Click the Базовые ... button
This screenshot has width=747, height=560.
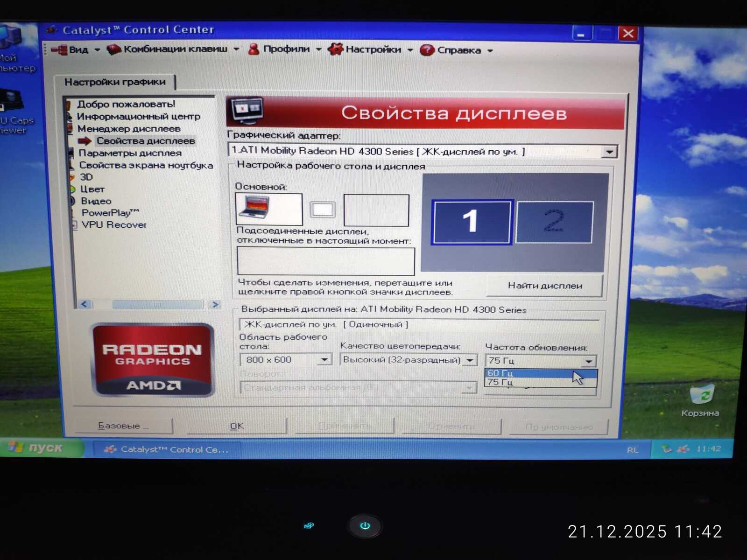pos(123,426)
